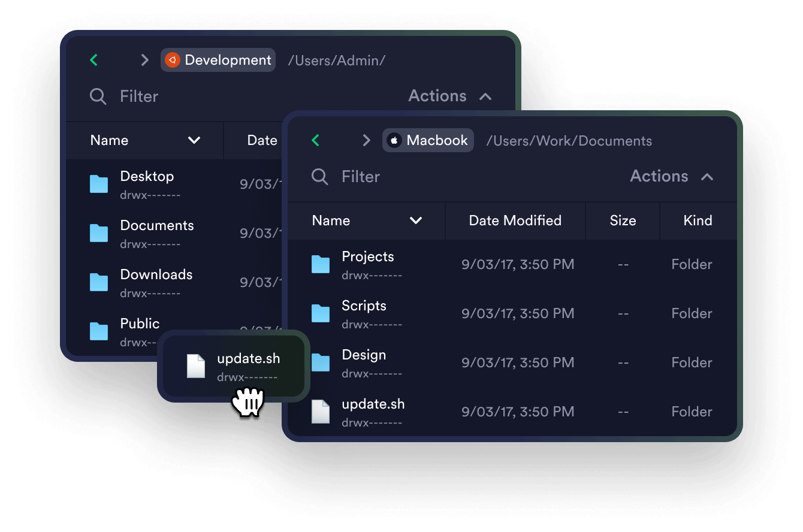Sort by Size column in Macbook panel
803x532 pixels.
pos(623,220)
